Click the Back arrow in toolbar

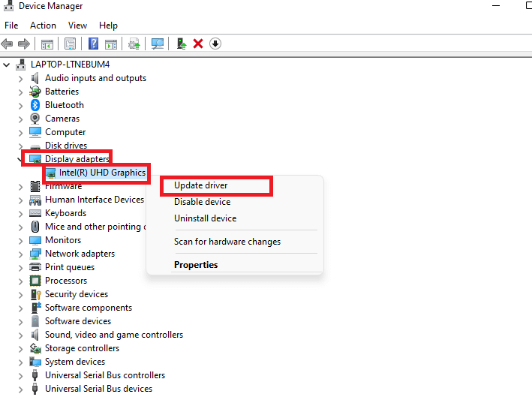8,44
